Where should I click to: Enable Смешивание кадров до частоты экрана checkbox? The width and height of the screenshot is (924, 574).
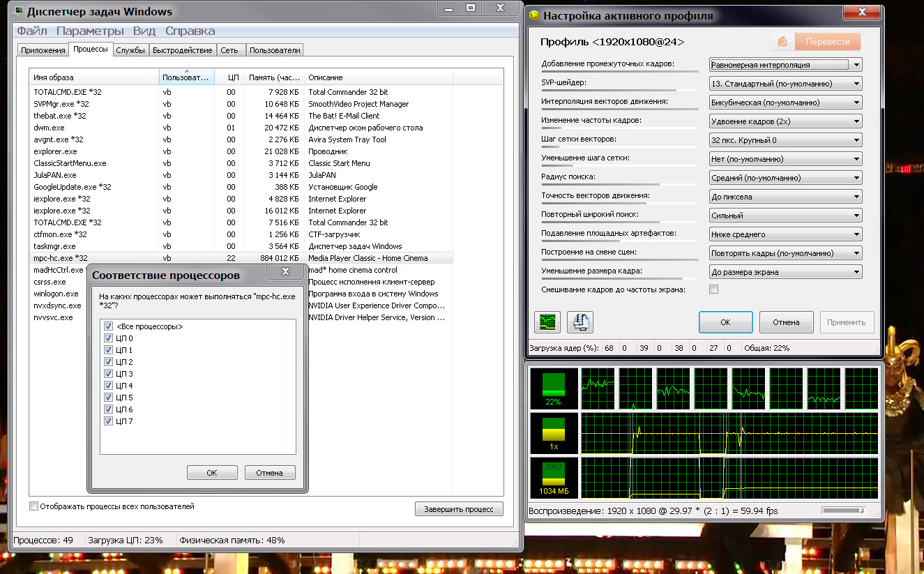point(713,289)
